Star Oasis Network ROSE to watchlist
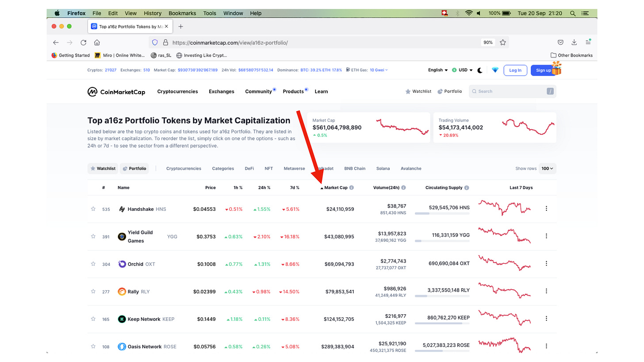Screen dimensions: 644x362 coord(93,347)
